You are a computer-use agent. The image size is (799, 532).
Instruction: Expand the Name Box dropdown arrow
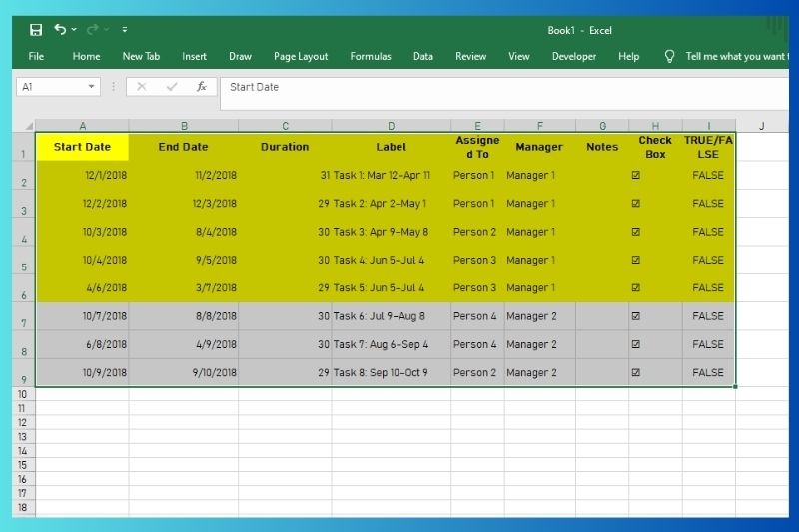[x=91, y=87]
